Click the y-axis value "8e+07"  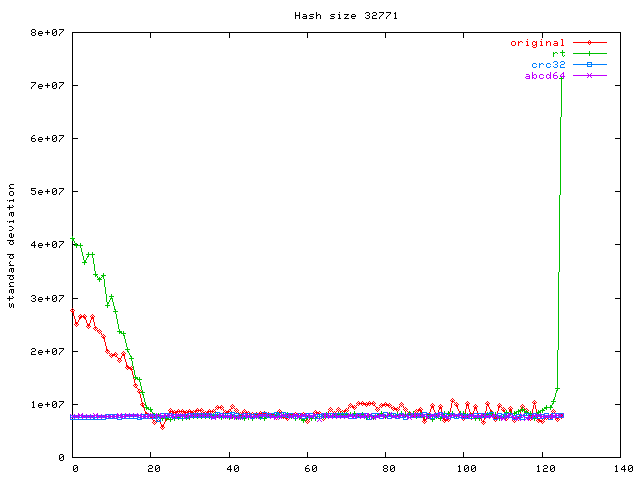[47, 32]
